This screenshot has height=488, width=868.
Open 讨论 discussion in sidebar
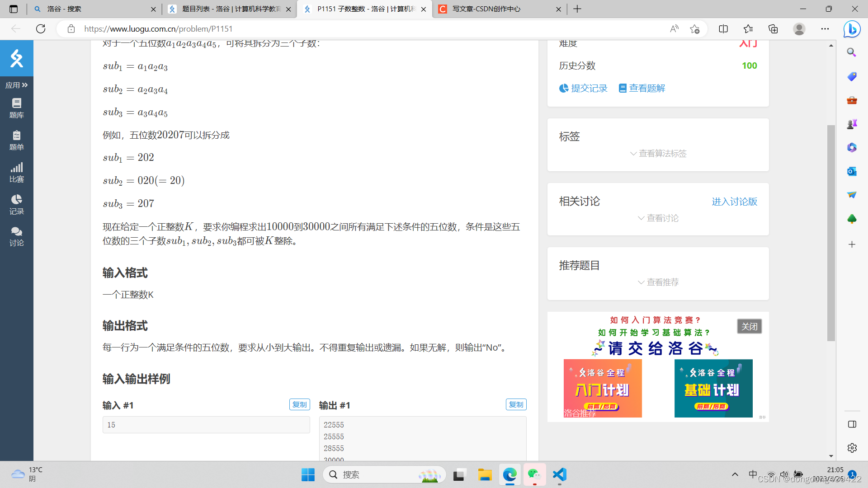click(x=17, y=237)
